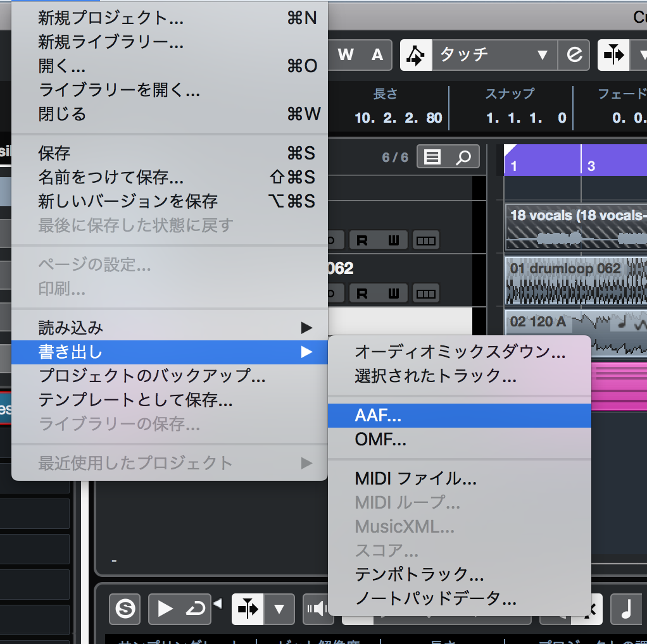Click bar 3 on the purple ruler
The width and height of the screenshot is (647, 644).
coord(591,166)
